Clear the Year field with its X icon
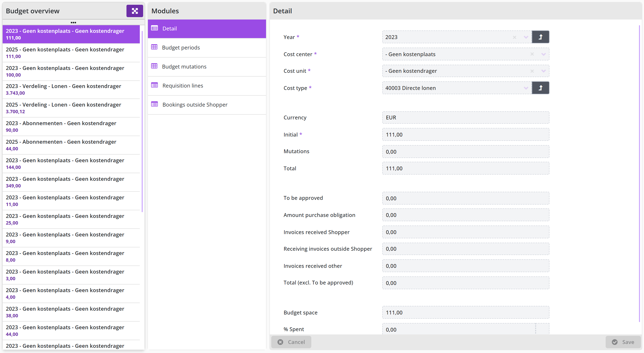Screen dimensions: 644x353 514,37
